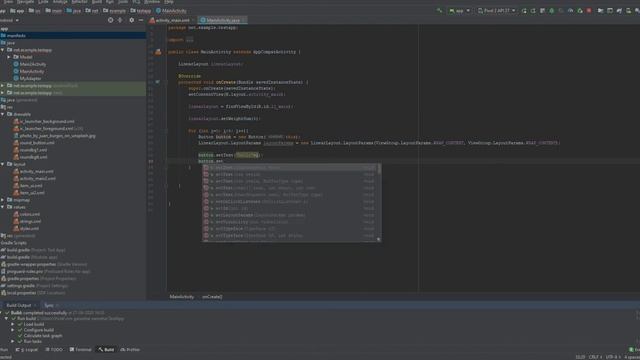Image resolution: width=640 pixels, height=360 pixels.
Task: Open the Build tool window button
Action: [x=106, y=349]
